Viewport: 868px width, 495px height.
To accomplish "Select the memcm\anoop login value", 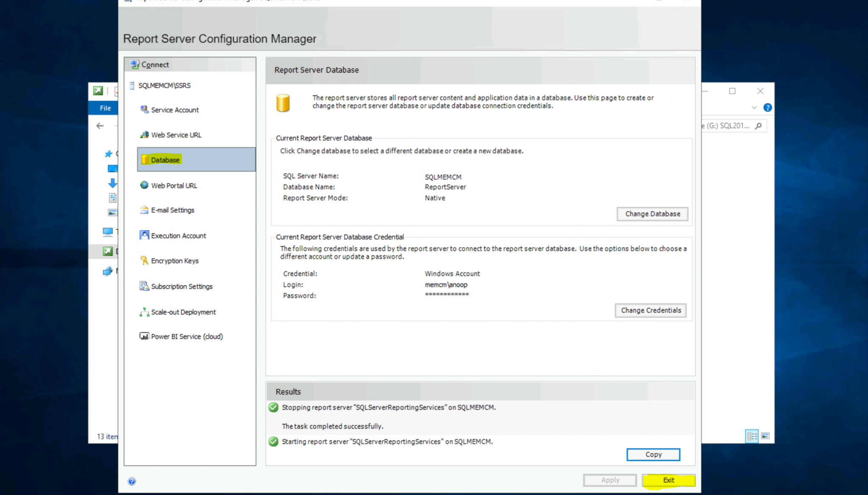I will click(x=446, y=285).
